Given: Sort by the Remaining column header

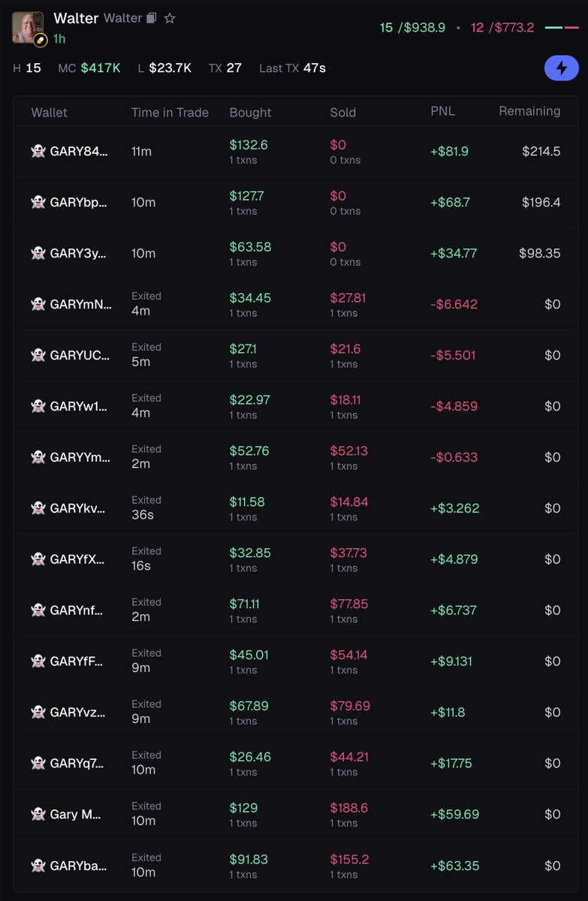Looking at the screenshot, I should coord(529,111).
